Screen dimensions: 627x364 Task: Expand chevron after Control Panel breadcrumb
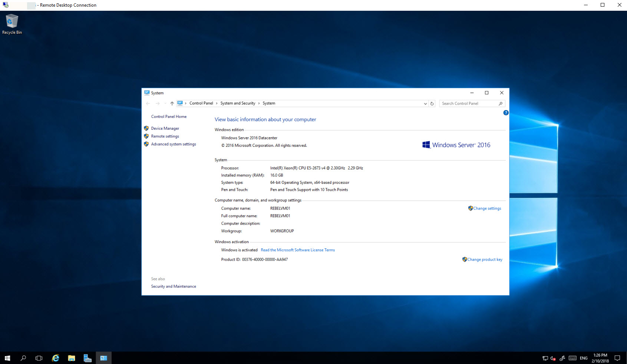point(217,103)
